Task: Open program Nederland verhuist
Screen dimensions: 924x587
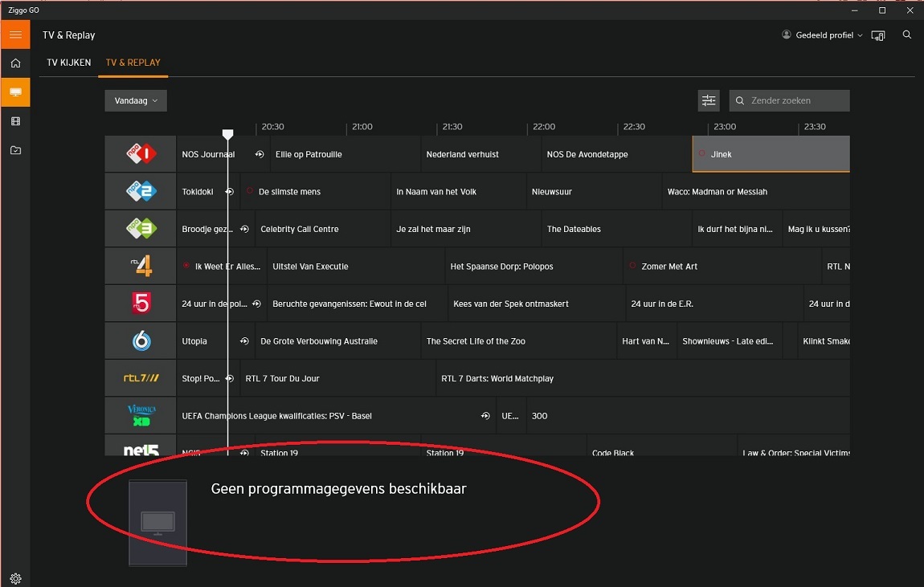Action: [480, 154]
